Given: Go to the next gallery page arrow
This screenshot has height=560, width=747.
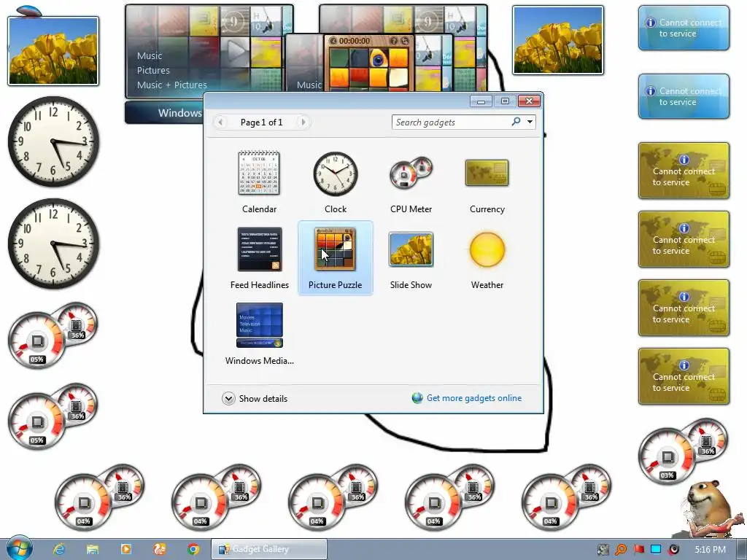Looking at the screenshot, I should 303,122.
